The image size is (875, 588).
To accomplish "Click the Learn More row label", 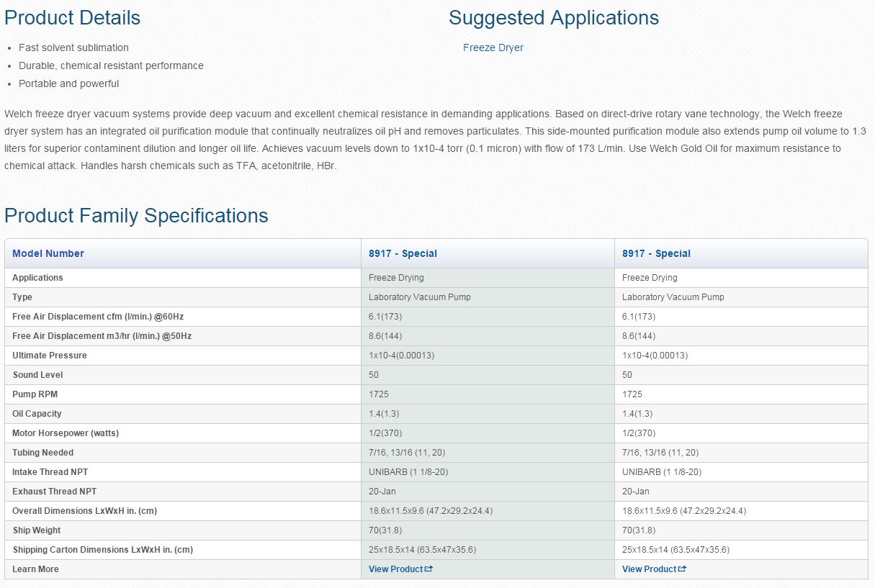I will click(x=35, y=569).
